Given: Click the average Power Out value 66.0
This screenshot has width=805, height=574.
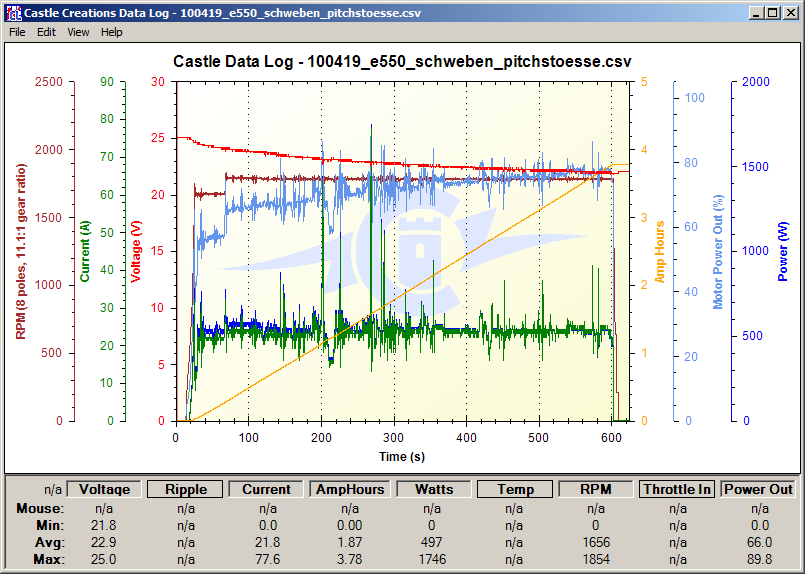Looking at the screenshot, I should 760,542.
